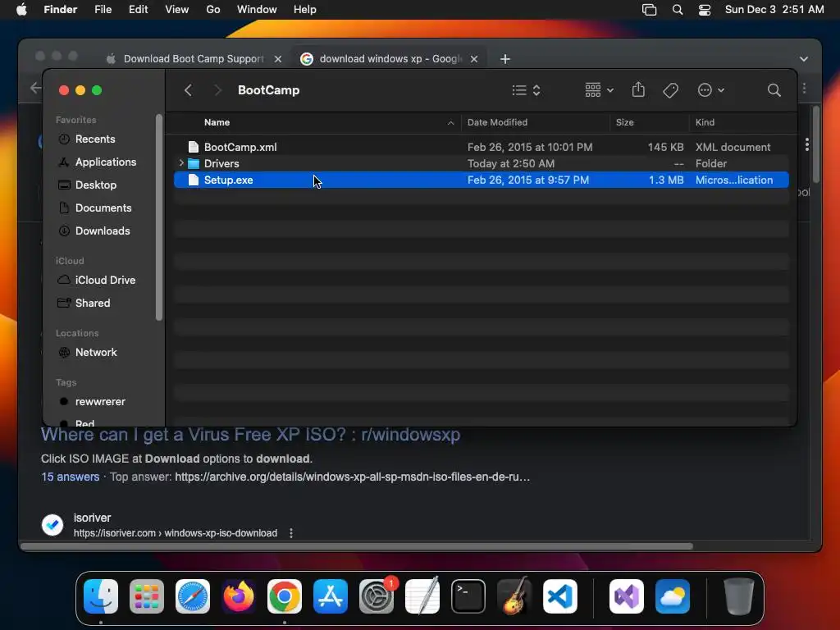Click the Edit Tags icon in toolbar
The image size is (840, 630).
tap(670, 90)
